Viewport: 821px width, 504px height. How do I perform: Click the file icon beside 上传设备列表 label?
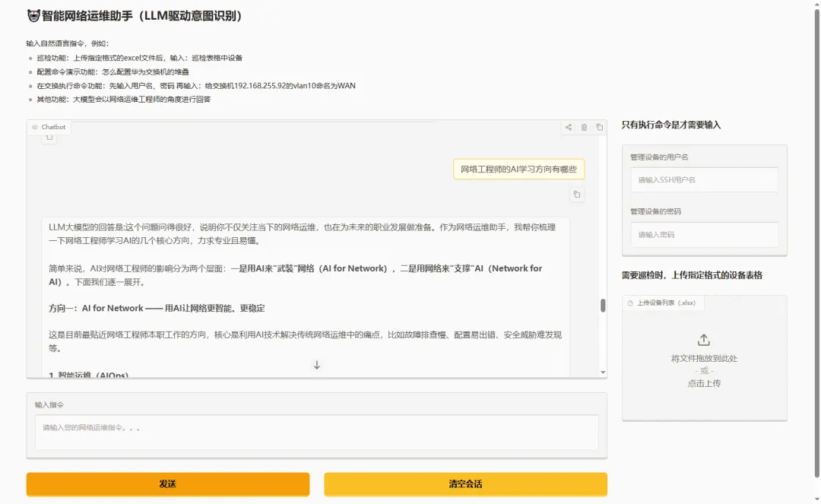[x=630, y=303]
